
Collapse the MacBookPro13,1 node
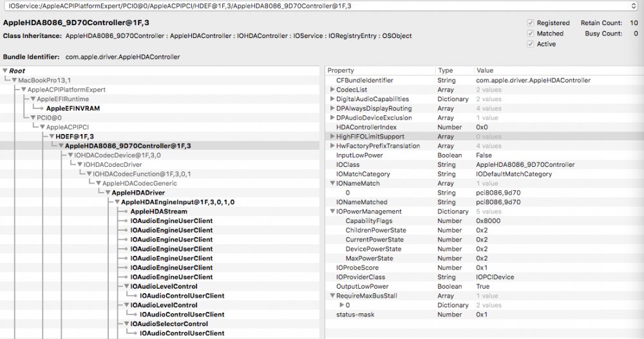pyautogui.click(x=14, y=80)
